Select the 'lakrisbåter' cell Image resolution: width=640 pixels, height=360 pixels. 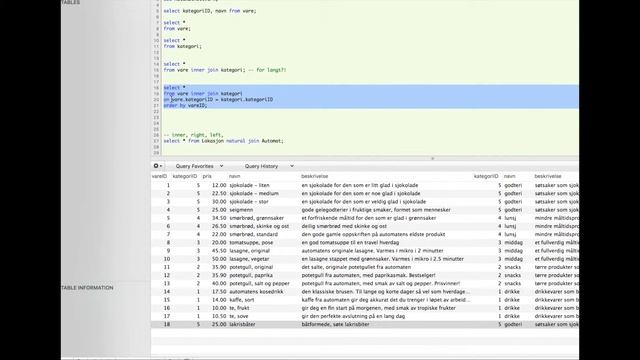click(x=242, y=324)
